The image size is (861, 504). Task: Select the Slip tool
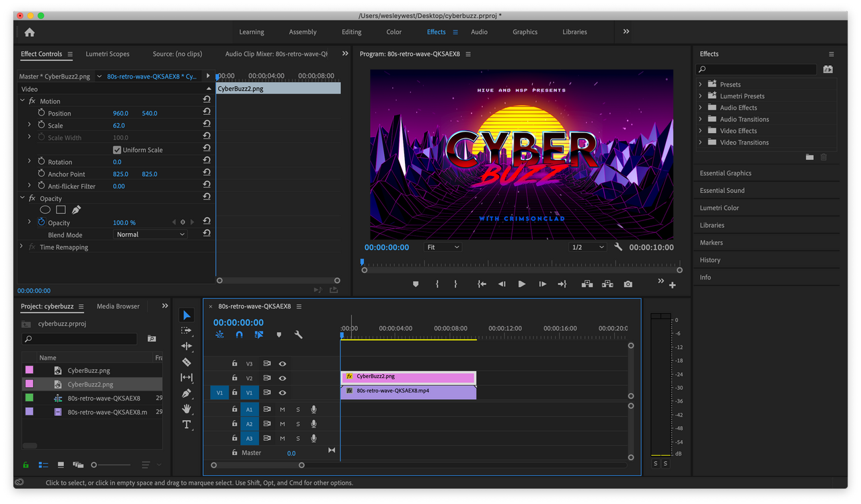[x=187, y=378]
